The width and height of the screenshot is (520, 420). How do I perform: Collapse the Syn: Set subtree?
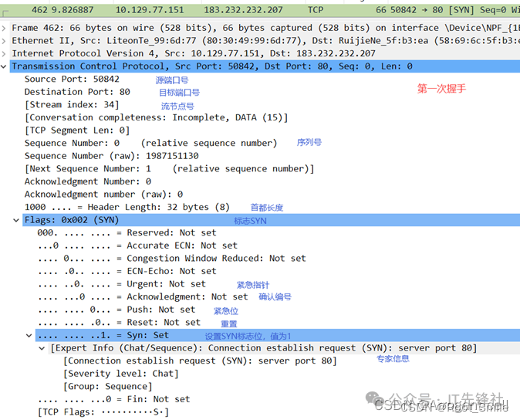click(29, 335)
